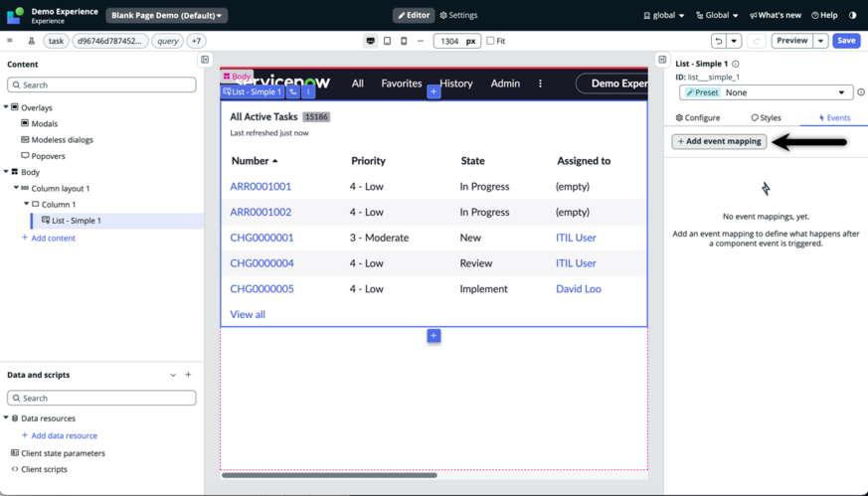Open What's new in top bar
868x496 pixels.
tap(775, 16)
